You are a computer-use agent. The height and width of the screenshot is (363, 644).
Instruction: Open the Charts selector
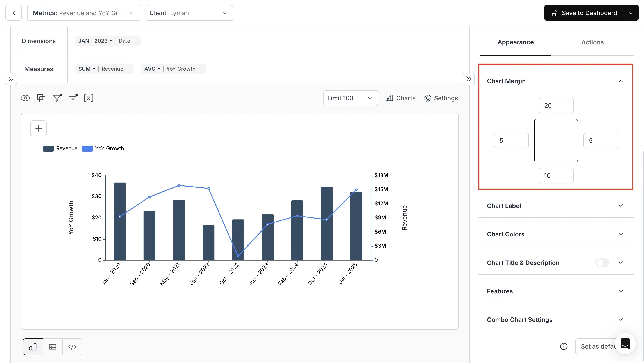401,98
